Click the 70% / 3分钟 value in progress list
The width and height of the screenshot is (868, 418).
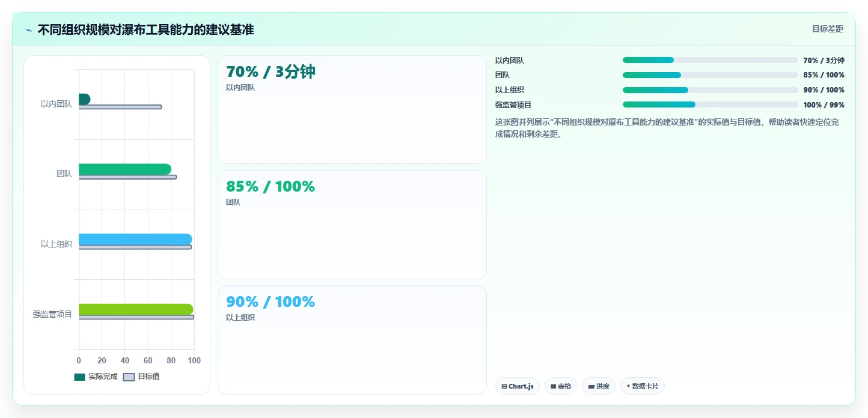click(824, 60)
